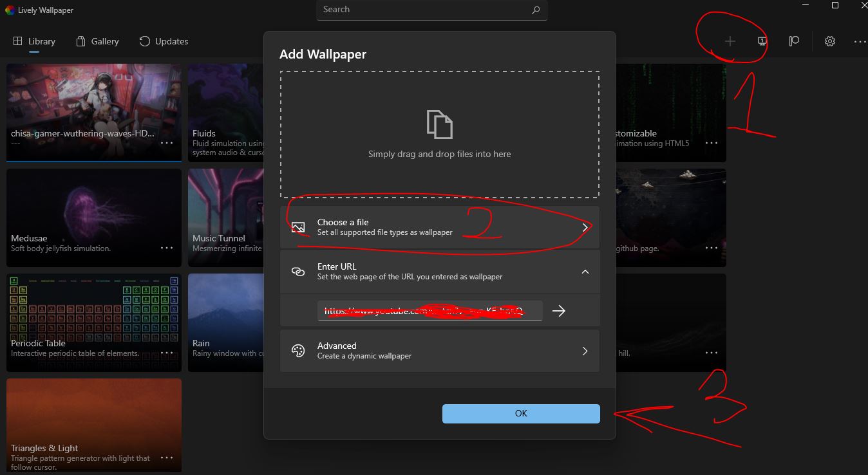Click the Lively Wallpaper app logo
This screenshot has height=475, width=868.
(x=10, y=10)
